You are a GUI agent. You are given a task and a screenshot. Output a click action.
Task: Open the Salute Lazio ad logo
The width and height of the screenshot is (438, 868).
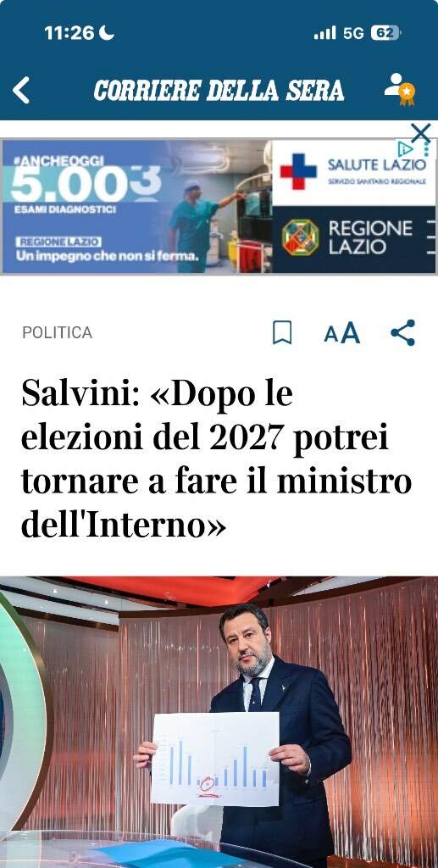(x=354, y=171)
